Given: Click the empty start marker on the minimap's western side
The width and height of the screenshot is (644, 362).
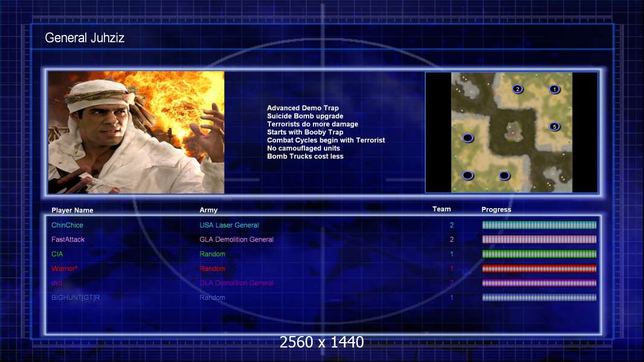Looking at the screenshot, I should (x=468, y=138).
